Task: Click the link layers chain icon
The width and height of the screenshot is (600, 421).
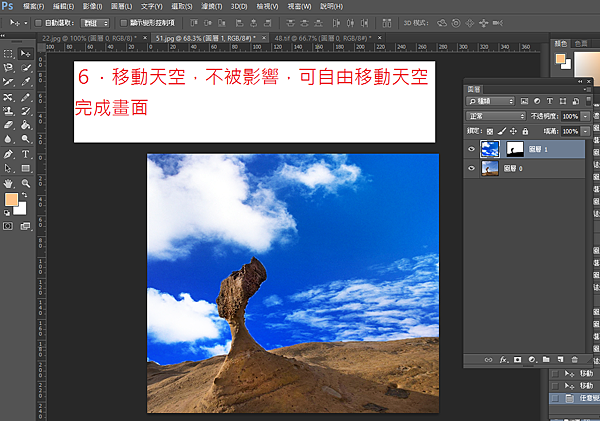Action: click(488, 359)
